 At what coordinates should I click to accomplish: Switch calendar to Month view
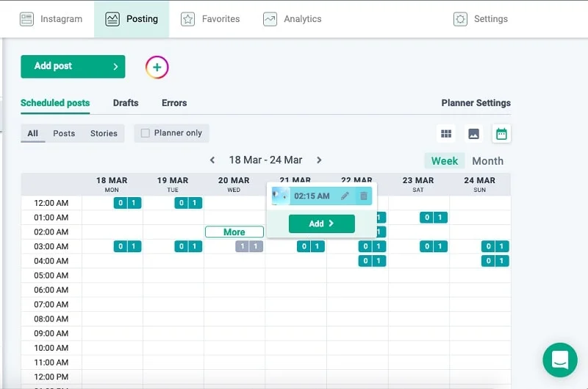pyautogui.click(x=487, y=161)
